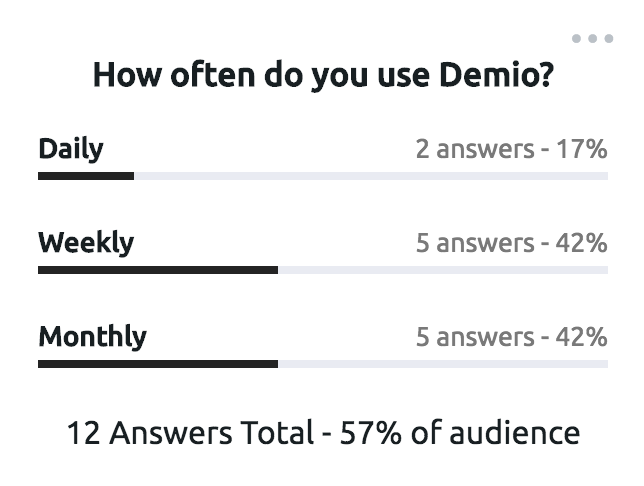
Task: Click the Daily dark progress bar fill
Action: (86, 176)
